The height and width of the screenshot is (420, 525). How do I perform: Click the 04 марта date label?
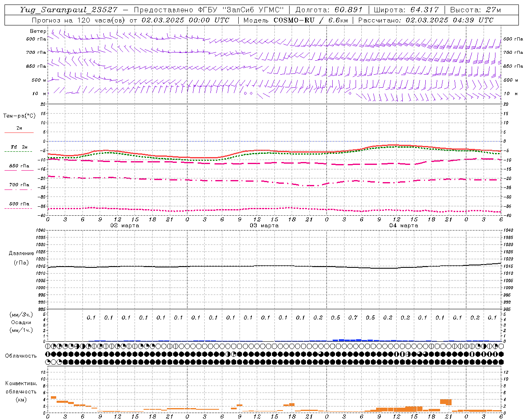404,226
